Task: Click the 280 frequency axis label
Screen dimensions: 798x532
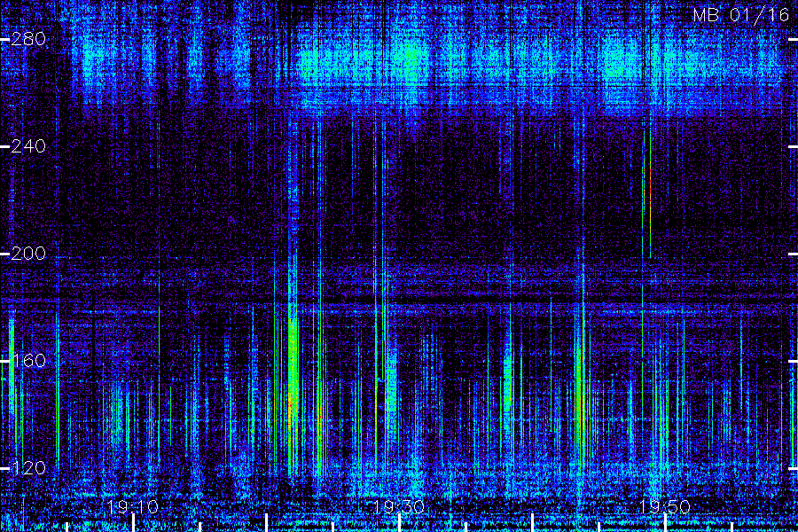Action: coord(28,39)
